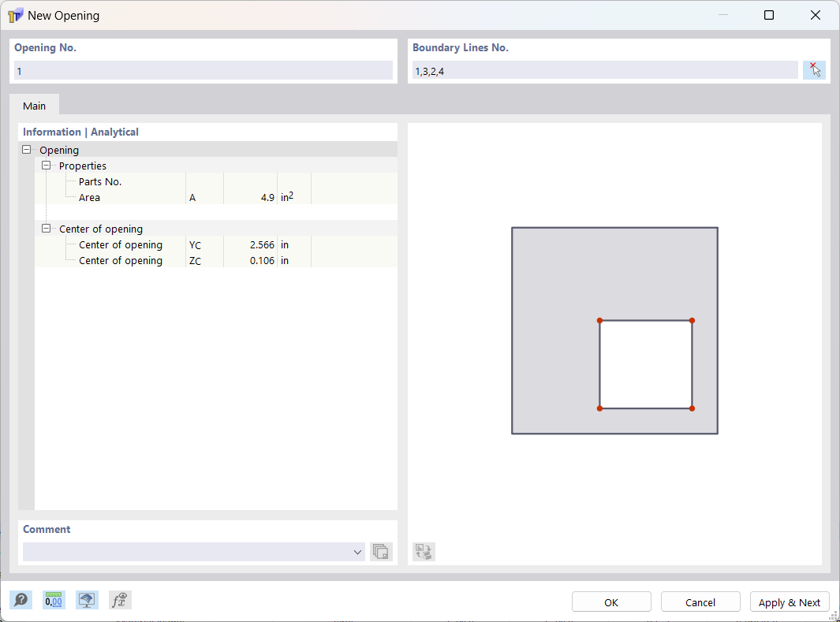Cancel the New Opening dialog
This screenshot has height=622, width=840.
700,601
